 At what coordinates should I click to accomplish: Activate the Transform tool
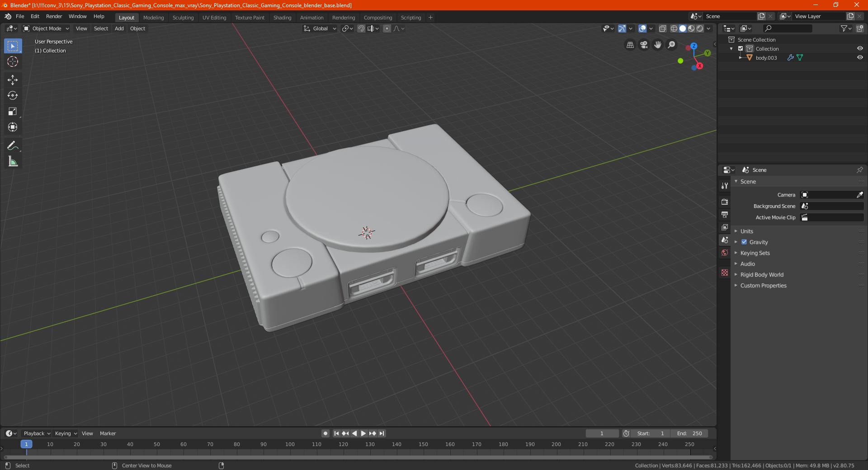click(x=13, y=127)
